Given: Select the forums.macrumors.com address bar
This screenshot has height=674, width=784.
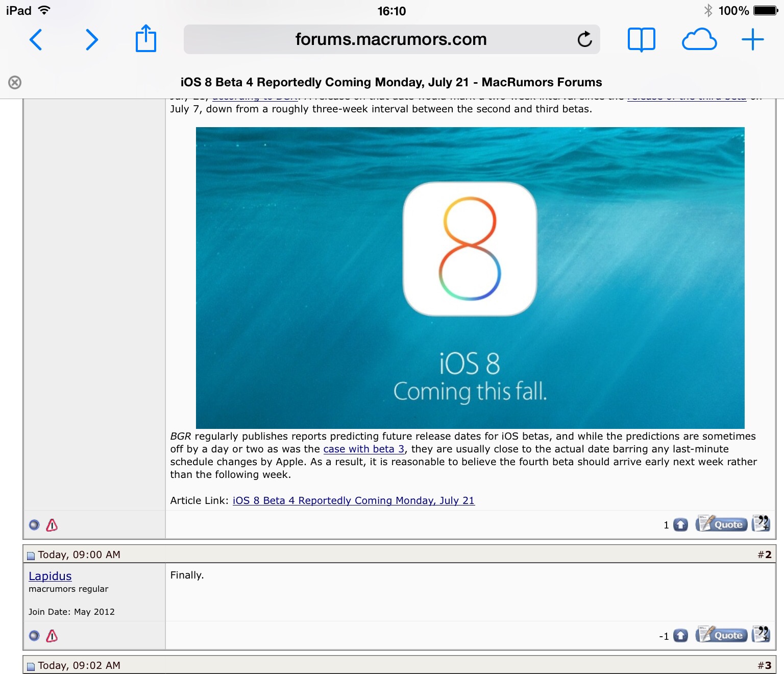Looking at the screenshot, I should [391, 39].
